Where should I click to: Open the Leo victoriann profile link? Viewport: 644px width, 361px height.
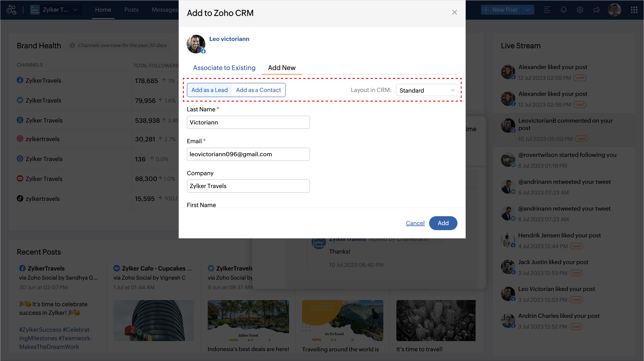229,39
